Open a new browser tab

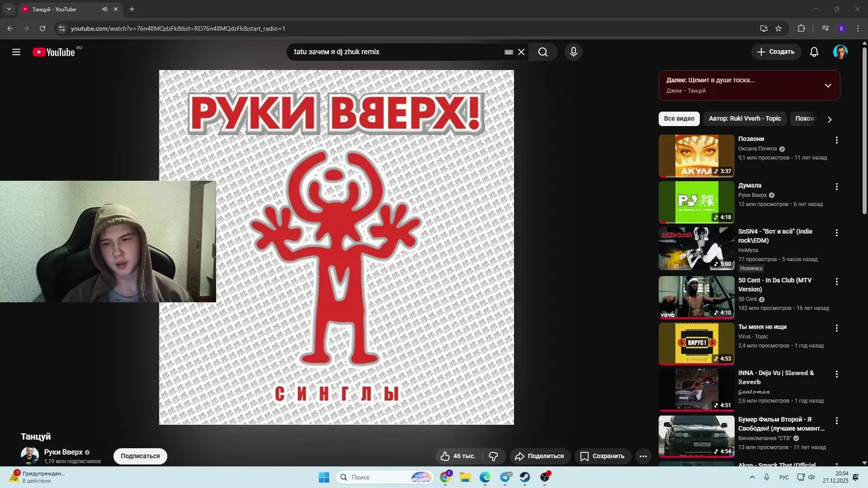point(132,9)
